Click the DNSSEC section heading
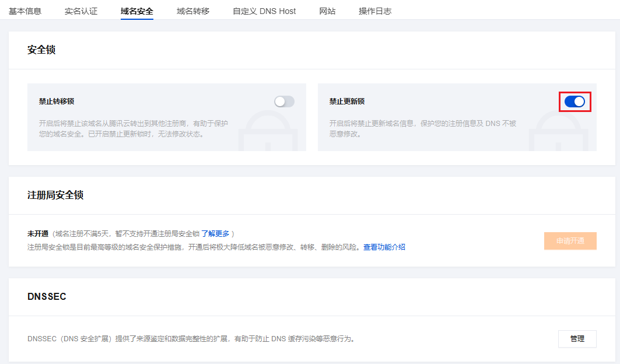620x364 pixels. [47, 296]
